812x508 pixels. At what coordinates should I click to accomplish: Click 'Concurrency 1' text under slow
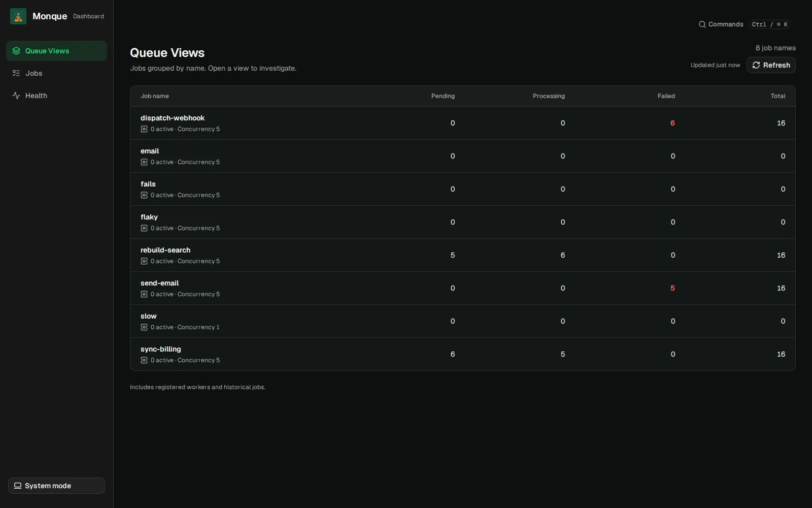[x=198, y=327]
